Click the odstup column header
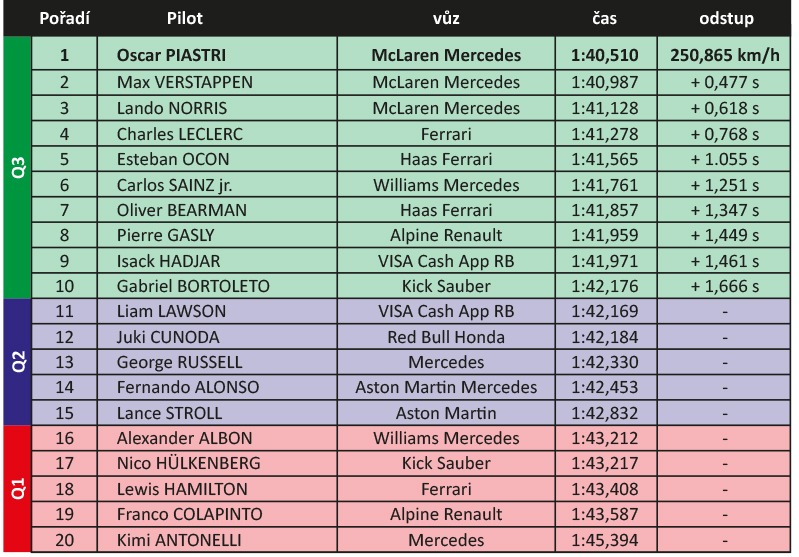 pos(726,18)
